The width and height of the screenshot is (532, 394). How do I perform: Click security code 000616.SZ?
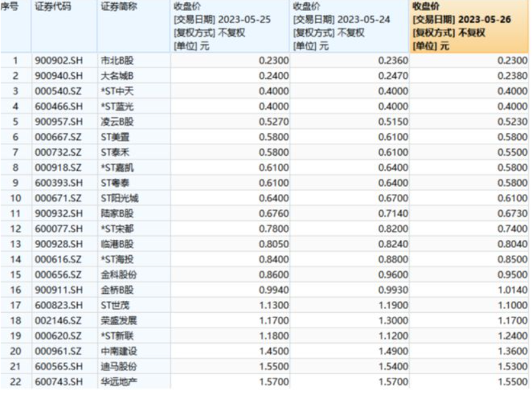pos(58,260)
